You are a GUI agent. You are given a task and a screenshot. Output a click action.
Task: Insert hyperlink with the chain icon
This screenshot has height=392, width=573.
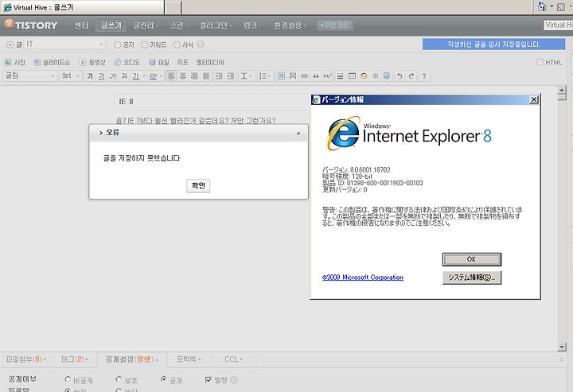pos(304,76)
